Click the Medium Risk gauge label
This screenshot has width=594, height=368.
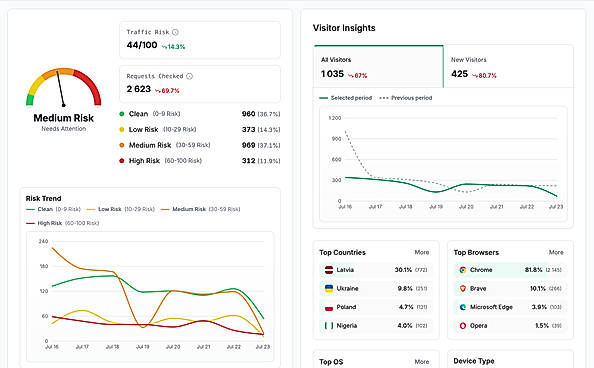pyautogui.click(x=64, y=118)
